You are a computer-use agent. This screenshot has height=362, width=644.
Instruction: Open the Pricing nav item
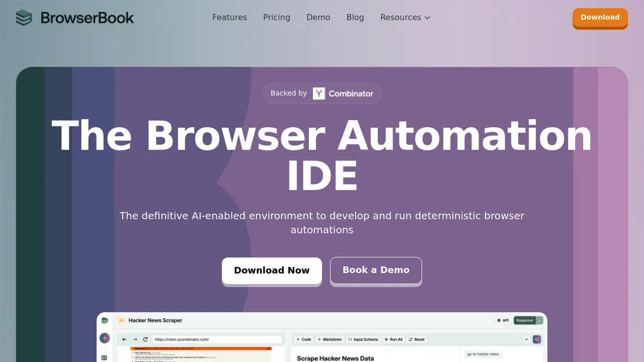pyautogui.click(x=277, y=17)
